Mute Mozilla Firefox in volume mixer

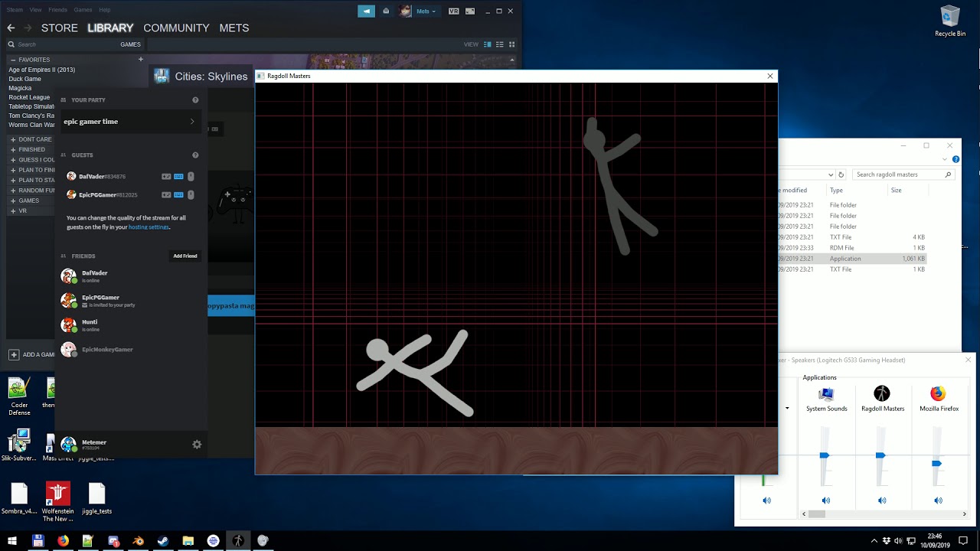(938, 500)
